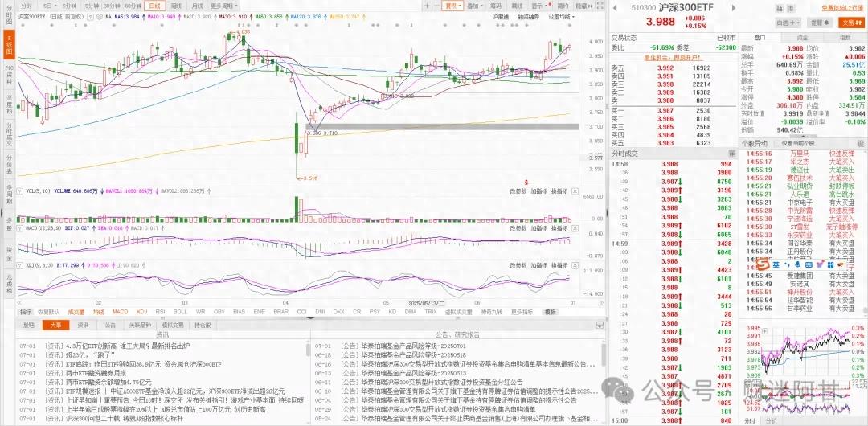The height and width of the screenshot is (426, 868).
Task: Close the KDJ indicator panel
Action: [575, 265]
